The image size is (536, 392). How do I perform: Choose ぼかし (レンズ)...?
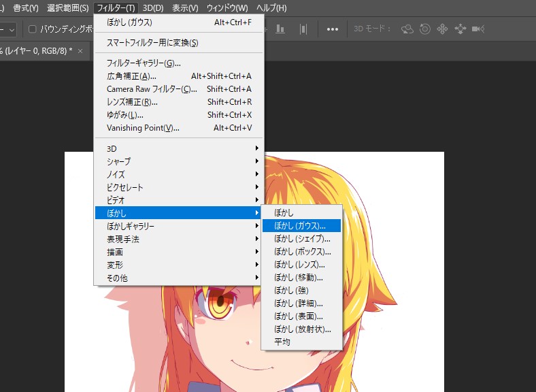tap(301, 265)
